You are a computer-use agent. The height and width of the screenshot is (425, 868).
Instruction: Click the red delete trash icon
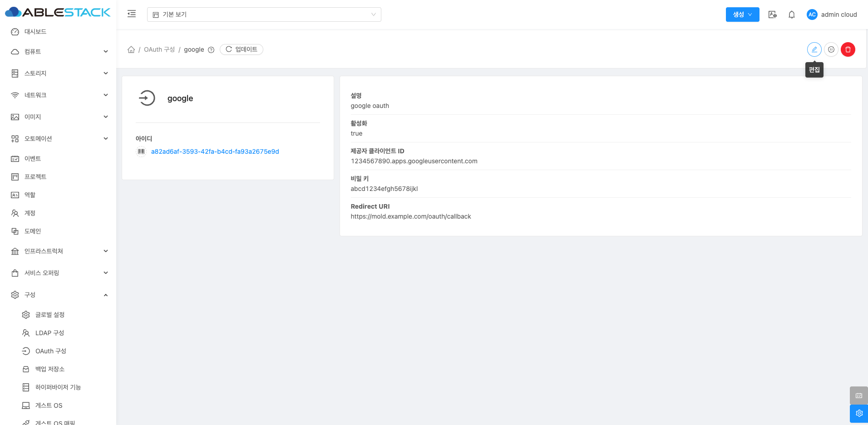click(x=848, y=49)
